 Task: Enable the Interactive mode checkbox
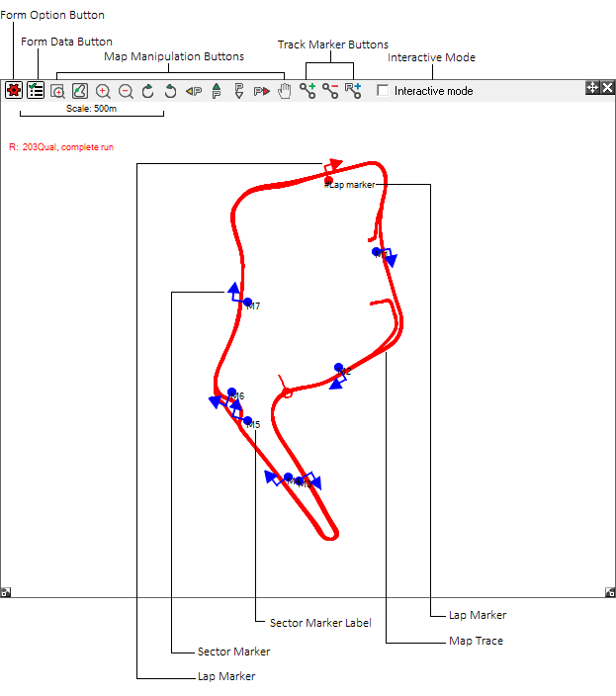384,91
